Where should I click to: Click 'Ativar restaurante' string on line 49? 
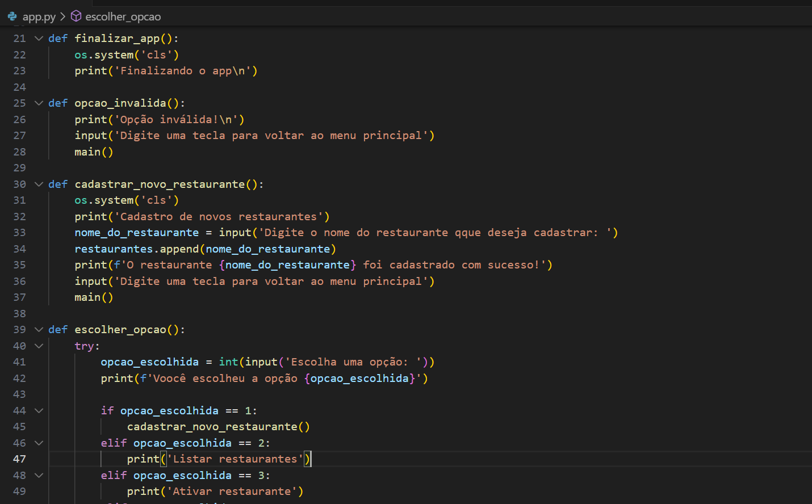232,491
